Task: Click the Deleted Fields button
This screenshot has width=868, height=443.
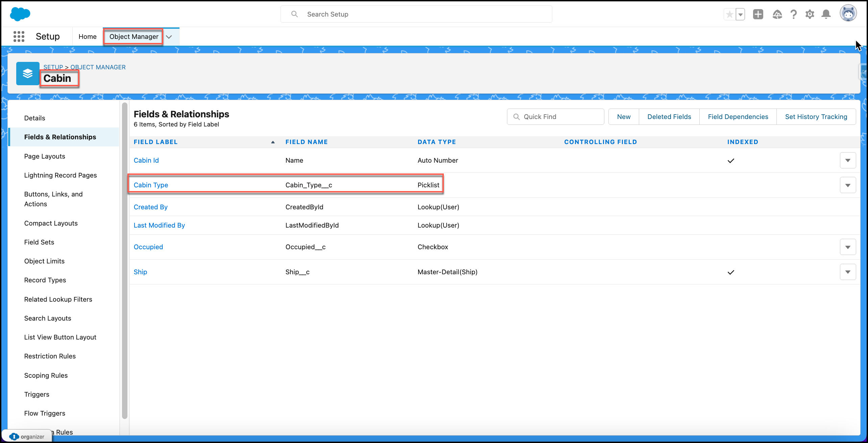Action: coord(669,117)
